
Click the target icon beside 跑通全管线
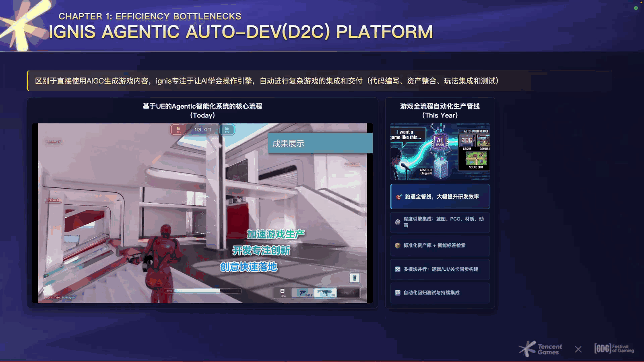(x=399, y=197)
